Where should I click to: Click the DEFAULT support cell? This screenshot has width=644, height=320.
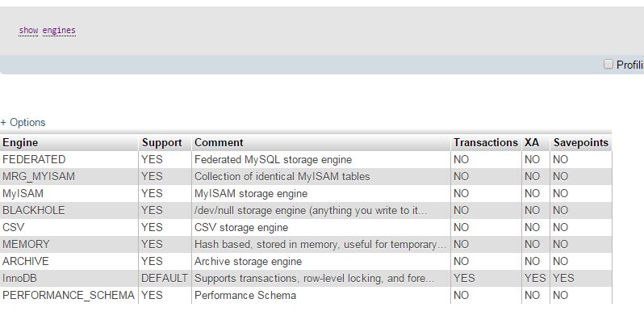(165, 279)
